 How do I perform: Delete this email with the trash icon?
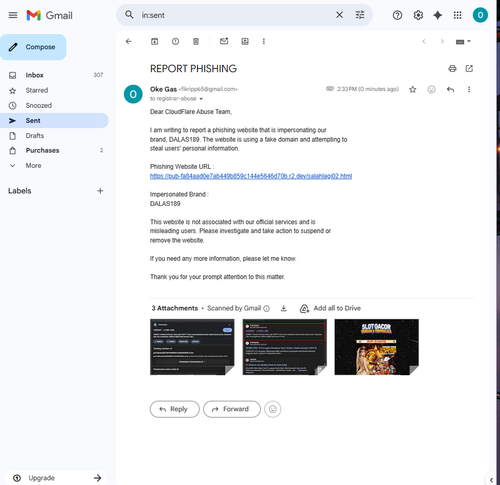point(196,41)
